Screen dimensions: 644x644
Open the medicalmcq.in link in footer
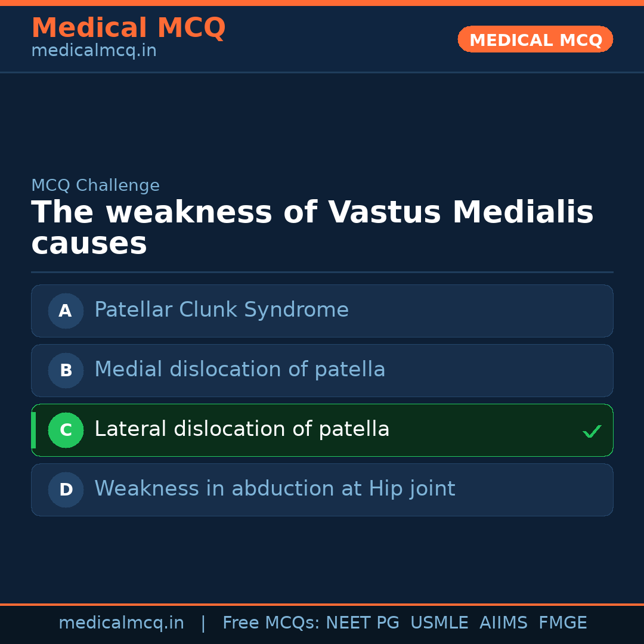pos(121,623)
